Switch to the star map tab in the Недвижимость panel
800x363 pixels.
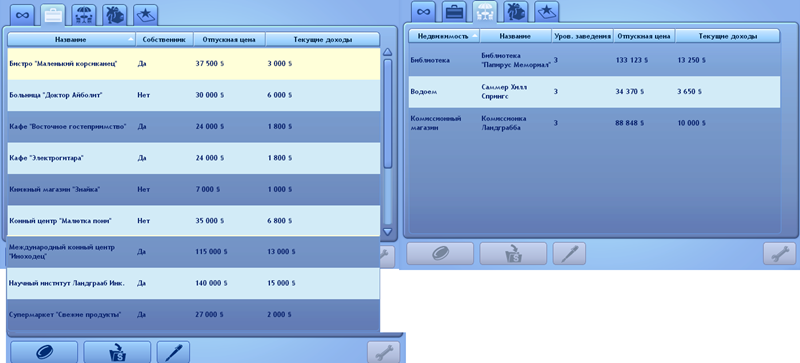coord(546,11)
